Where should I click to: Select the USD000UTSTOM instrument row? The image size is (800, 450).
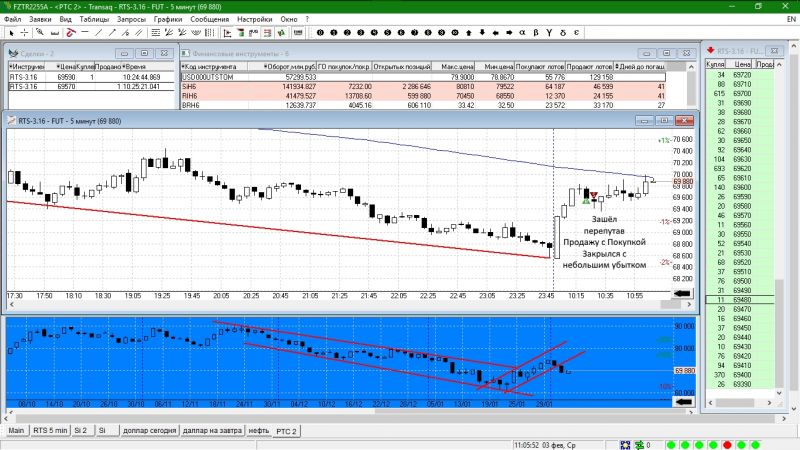click(x=423, y=77)
